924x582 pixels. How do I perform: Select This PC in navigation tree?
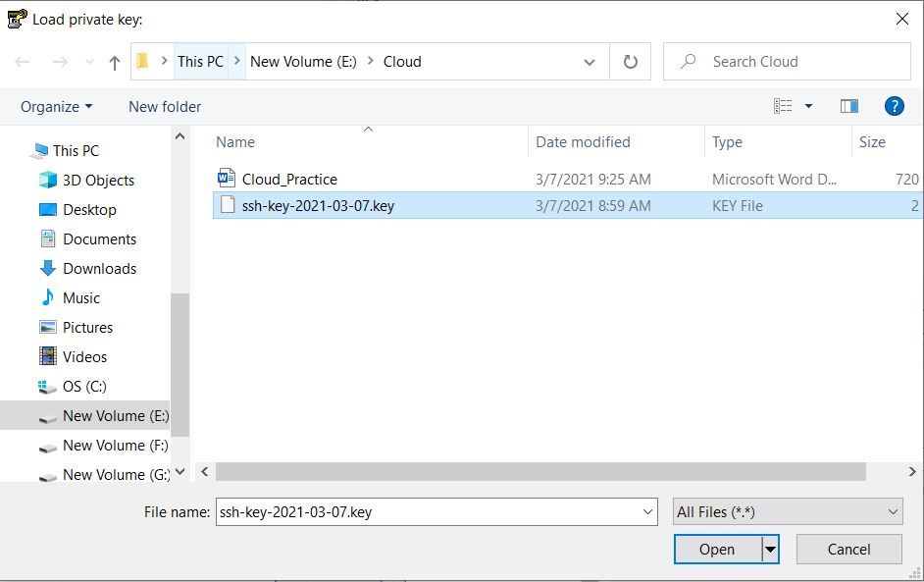click(76, 151)
